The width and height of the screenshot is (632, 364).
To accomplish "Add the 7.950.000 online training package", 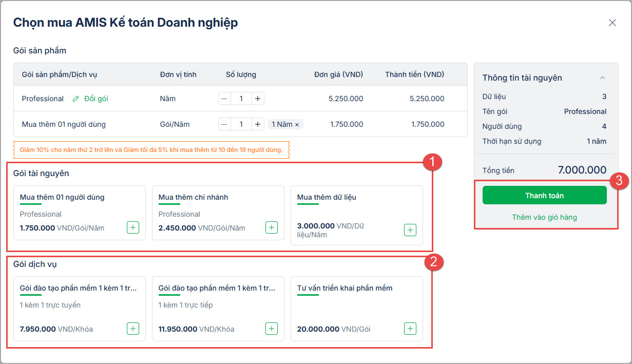I will click(x=133, y=329).
